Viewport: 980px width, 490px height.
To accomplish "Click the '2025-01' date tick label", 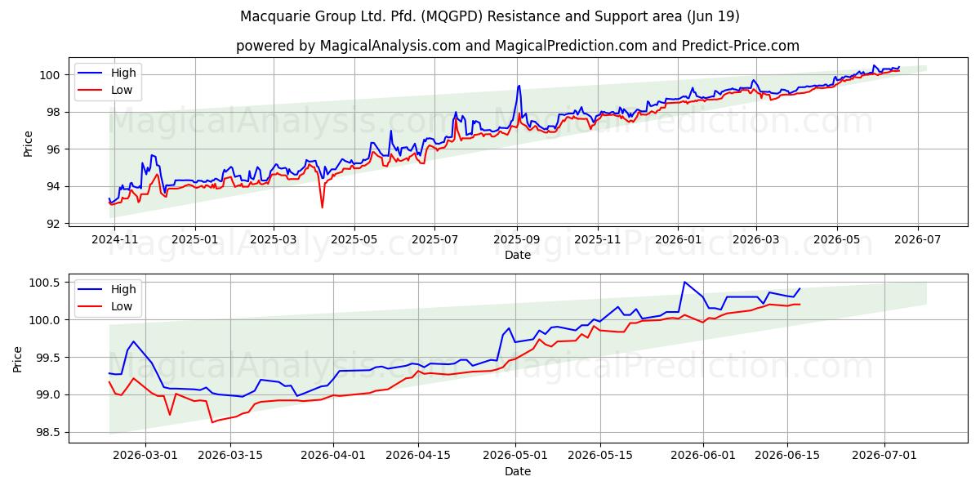I will [x=195, y=239].
